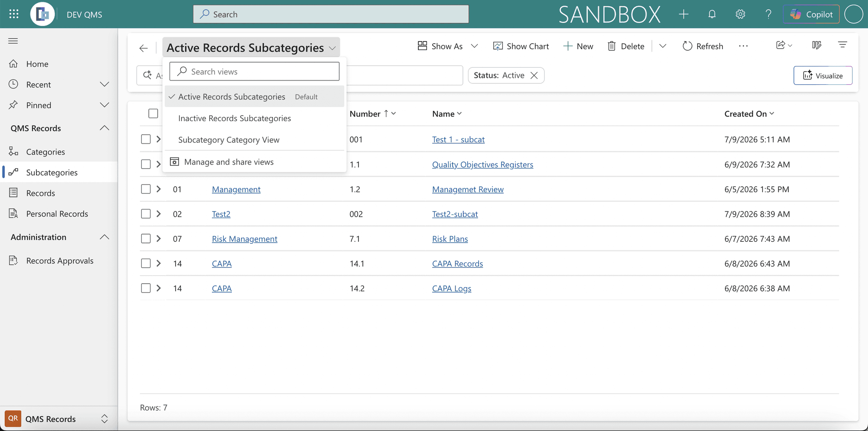The image size is (868, 431).
Task: Toggle the Active Records Subcategories view selector
Action: click(x=251, y=48)
